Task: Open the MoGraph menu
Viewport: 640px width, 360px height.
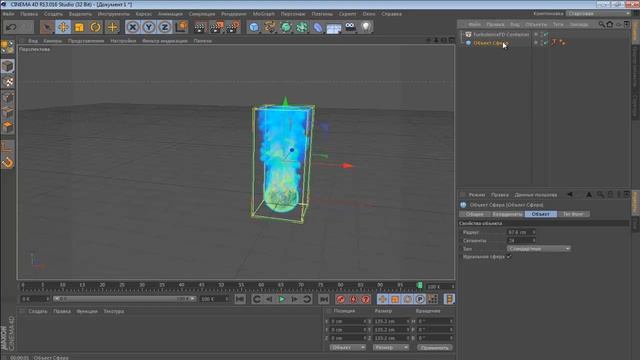Action: 264,14
